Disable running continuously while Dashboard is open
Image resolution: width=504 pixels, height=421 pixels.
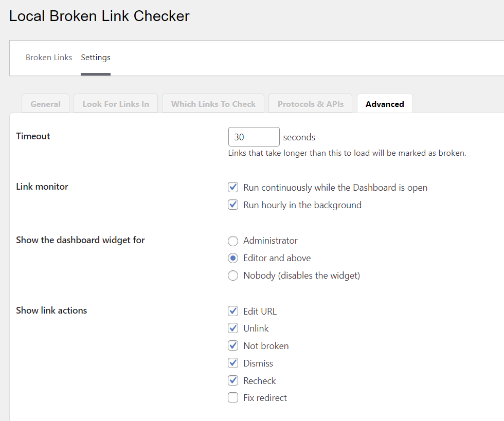233,187
